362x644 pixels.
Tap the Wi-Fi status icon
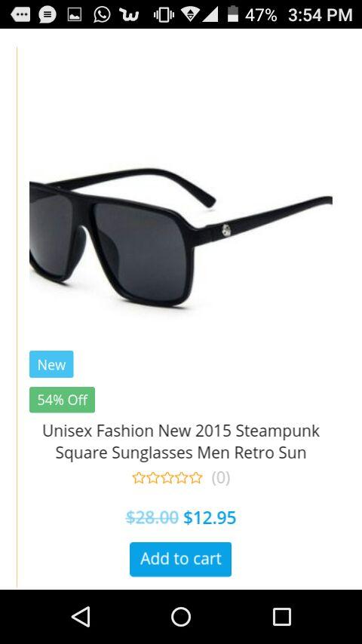point(190,15)
